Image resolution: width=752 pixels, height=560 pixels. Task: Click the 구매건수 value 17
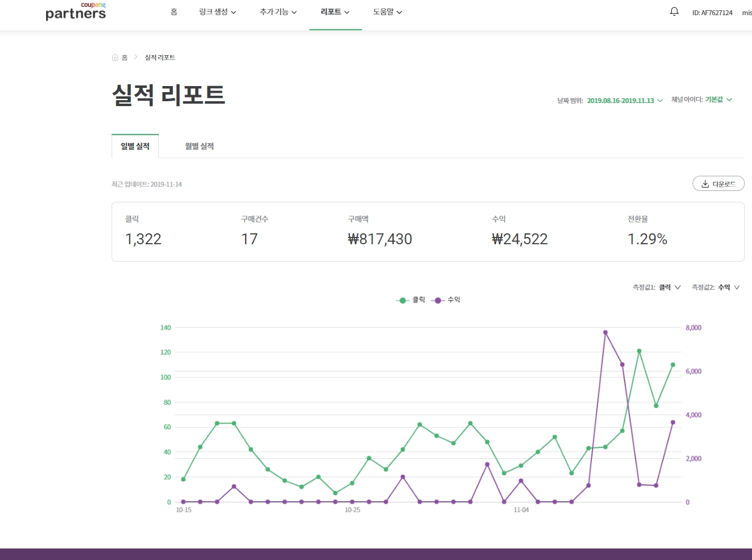[x=249, y=239]
